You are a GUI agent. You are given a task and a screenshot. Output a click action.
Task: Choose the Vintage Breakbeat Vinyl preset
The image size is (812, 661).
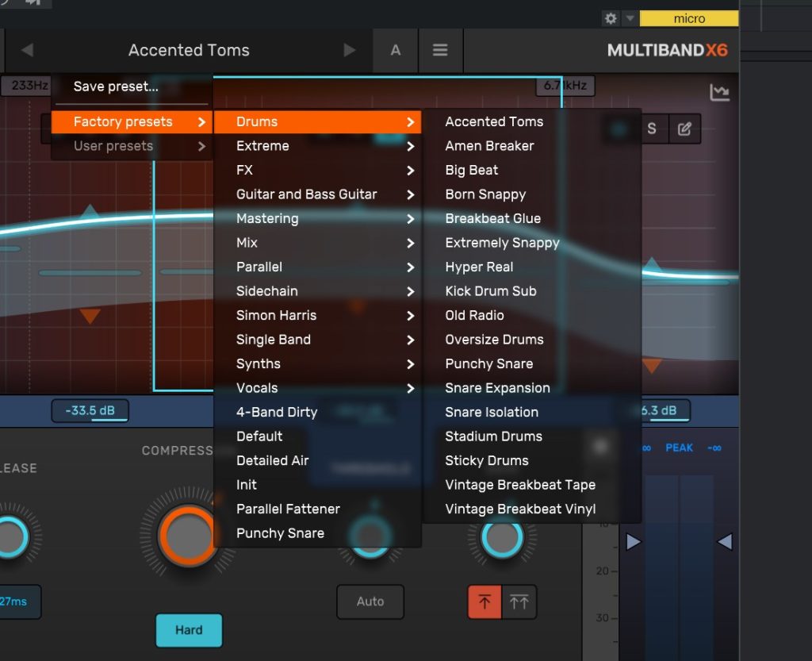click(x=520, y=509)
